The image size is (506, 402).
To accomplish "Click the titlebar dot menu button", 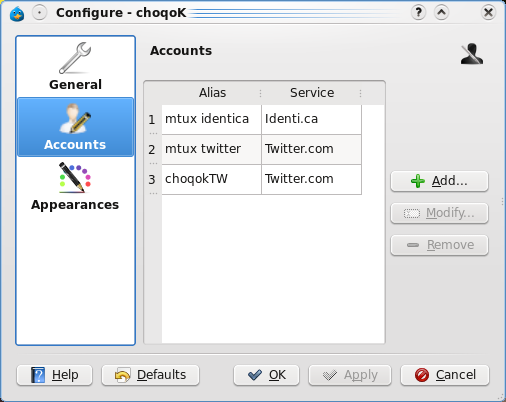I will 40,13.
